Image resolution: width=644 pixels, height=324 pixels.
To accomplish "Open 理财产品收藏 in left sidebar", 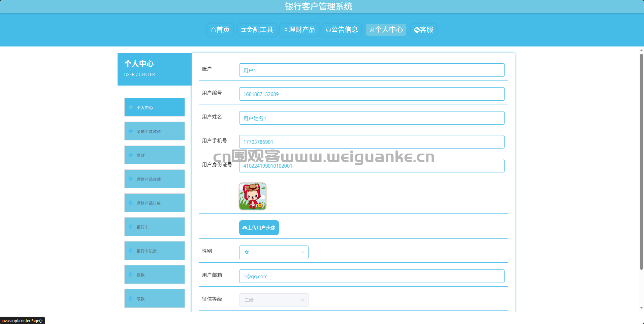I will click(155, 179).
